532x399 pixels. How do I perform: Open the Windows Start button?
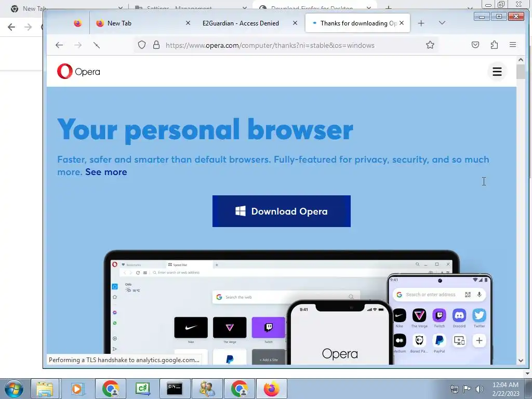pos(14,389)
